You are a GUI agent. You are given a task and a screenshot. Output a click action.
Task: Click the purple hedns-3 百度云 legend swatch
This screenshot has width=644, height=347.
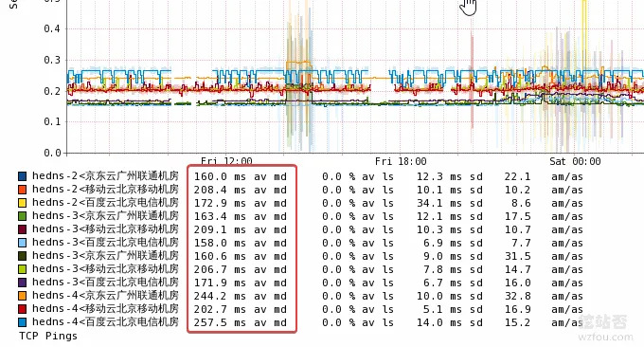[x=23, y=283]
